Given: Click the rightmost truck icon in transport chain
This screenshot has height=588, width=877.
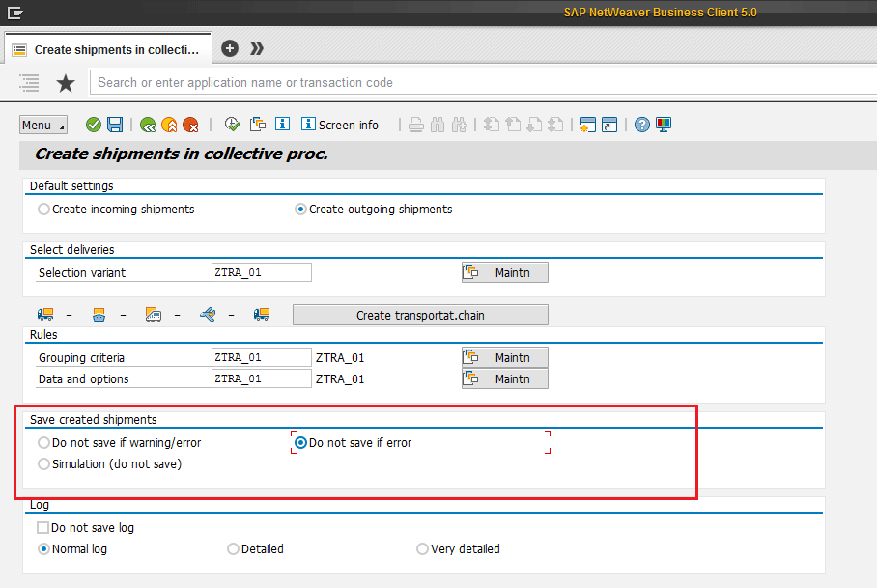Looking at the screenshot, I should [262, 315].
